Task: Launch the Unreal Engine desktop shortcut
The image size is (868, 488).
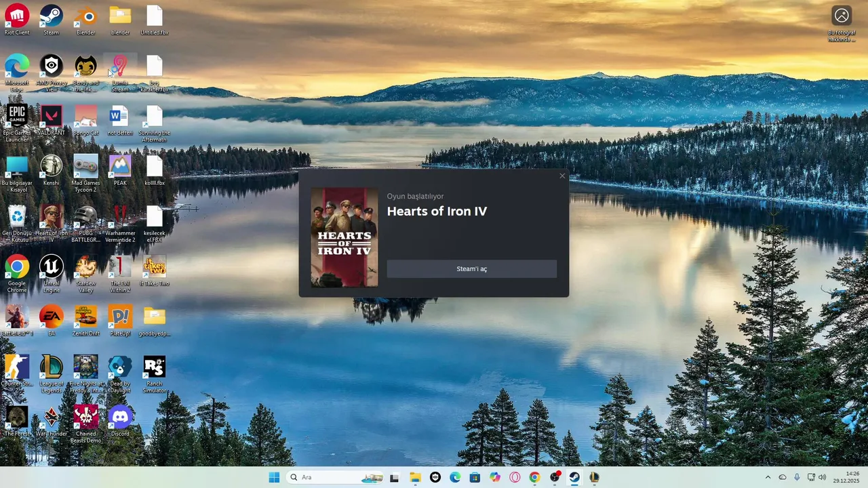Action: 52,274
